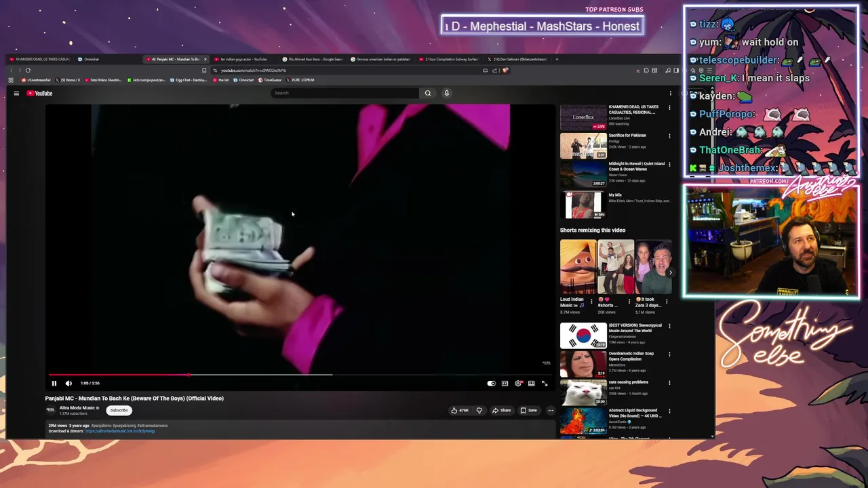Open the YouTube hamburger guide menu
The width and height of the screenshot is (868, 488).
[16, 93]
